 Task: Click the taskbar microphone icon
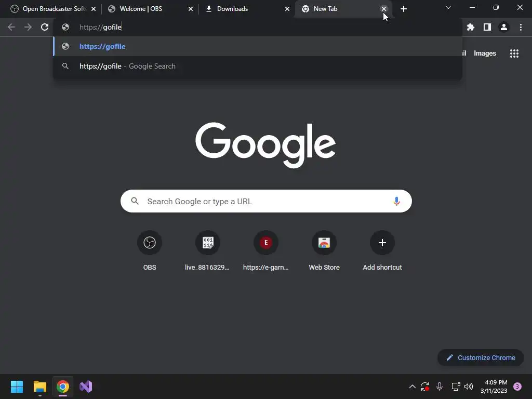click(440, 387)
